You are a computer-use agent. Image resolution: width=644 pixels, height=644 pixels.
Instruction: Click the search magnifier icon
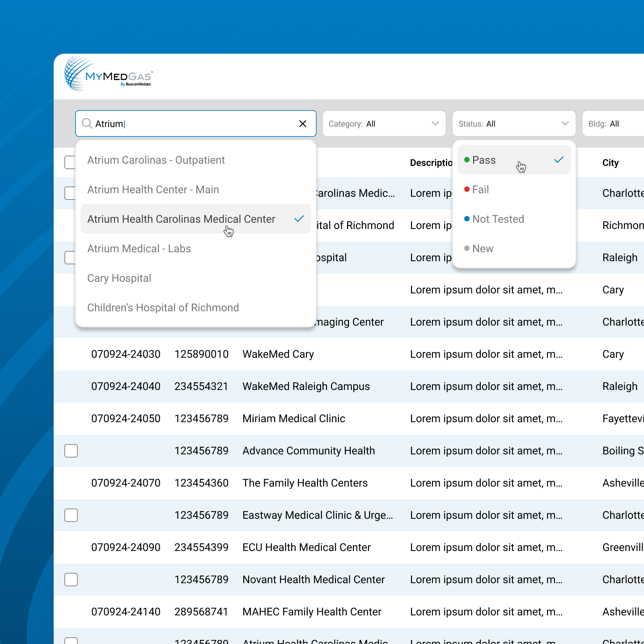(87, 123)
